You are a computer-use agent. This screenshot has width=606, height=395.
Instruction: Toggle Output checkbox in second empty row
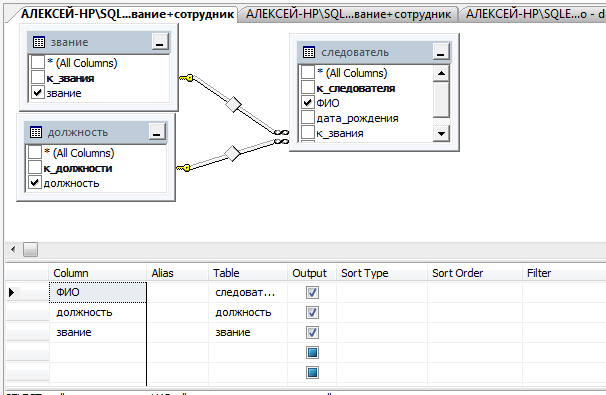tap(312, 373)
